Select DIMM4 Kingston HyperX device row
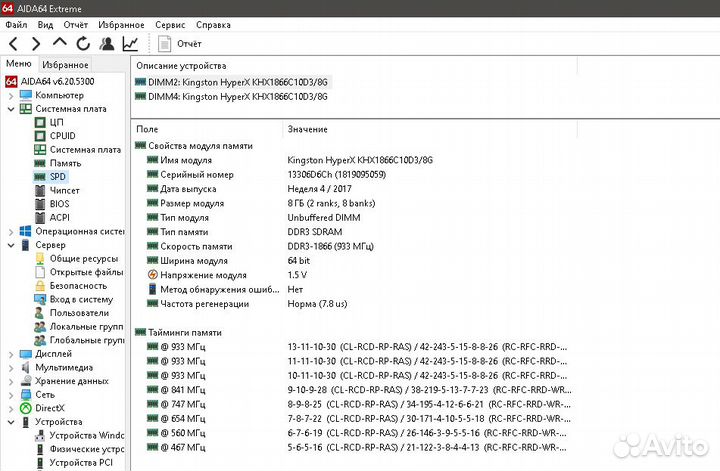720x471 pixels. point(231,97)
